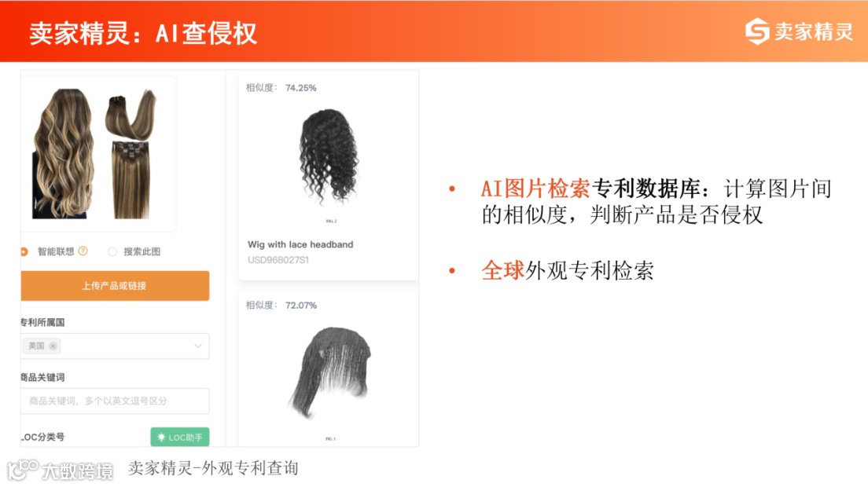Click the uploaded wavy hair model image
This screenshot has height=487, width=868.
click(x=64, y=154)
